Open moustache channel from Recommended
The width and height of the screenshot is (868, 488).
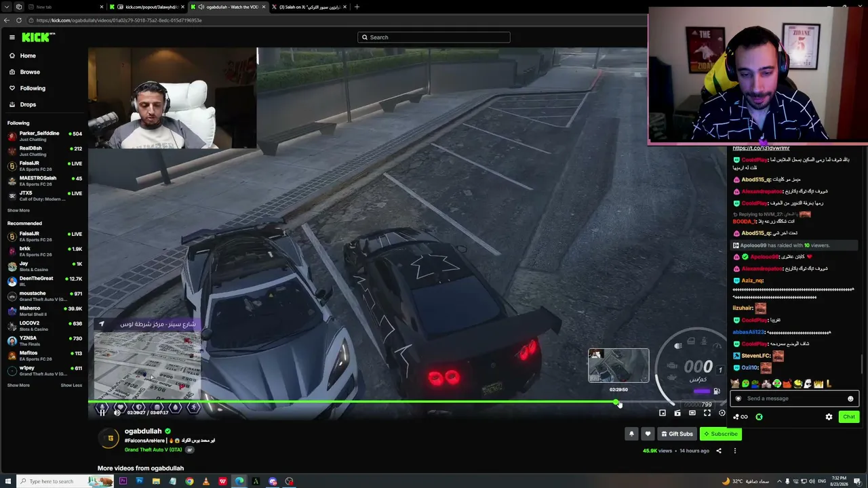(44, 296)
